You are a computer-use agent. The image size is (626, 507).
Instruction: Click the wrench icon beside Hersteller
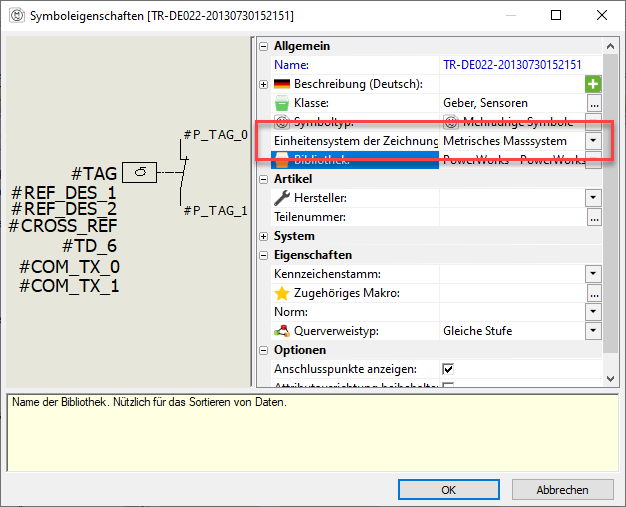pos(281,198)
